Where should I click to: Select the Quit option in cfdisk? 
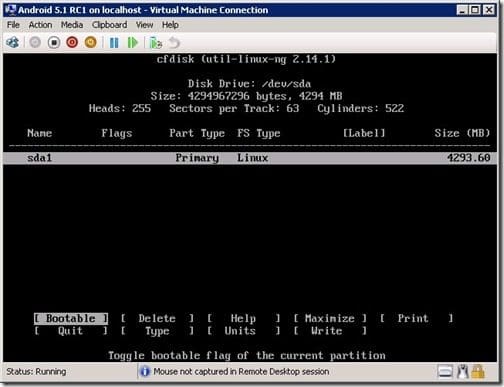(71, 331)
